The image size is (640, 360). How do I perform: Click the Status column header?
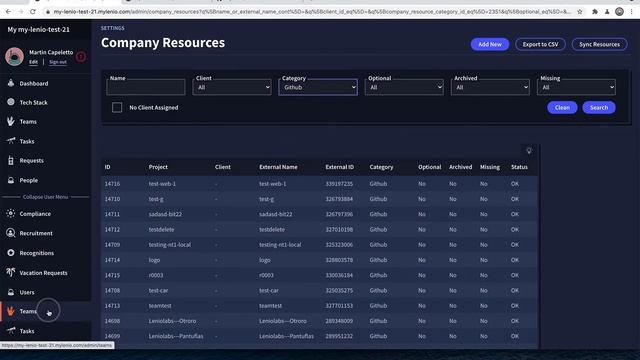(x=519, y=167)
